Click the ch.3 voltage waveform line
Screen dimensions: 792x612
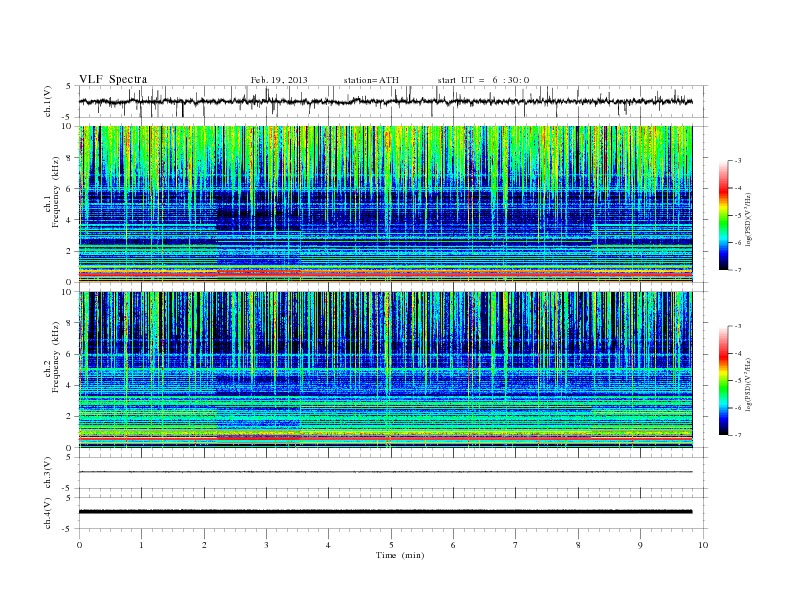click(x=386, y=472)
